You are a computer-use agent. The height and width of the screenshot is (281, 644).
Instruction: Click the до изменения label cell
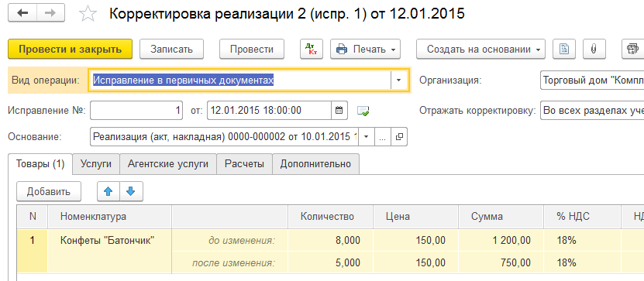[229, 241]
